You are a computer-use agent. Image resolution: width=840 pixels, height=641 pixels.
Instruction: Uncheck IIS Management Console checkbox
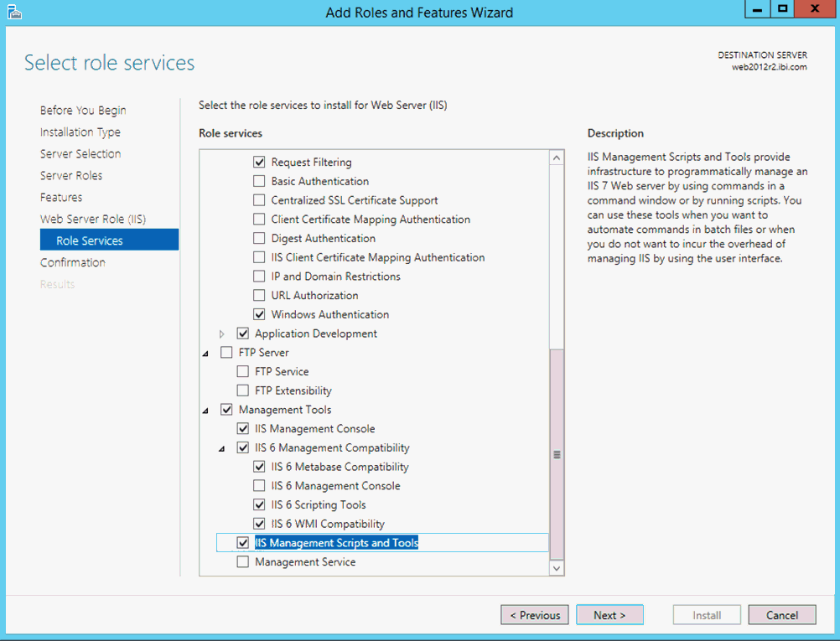pyautogui.click(x=242, y=428)
